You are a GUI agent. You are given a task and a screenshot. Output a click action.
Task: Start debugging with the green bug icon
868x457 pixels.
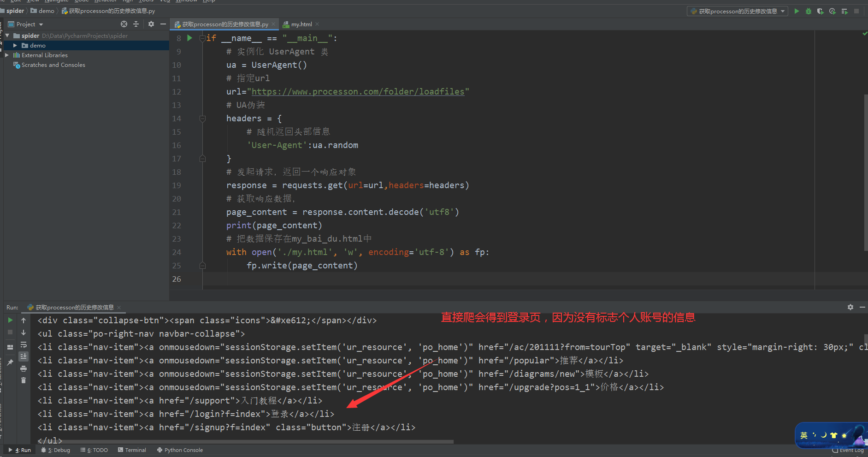tap(809, 11)
